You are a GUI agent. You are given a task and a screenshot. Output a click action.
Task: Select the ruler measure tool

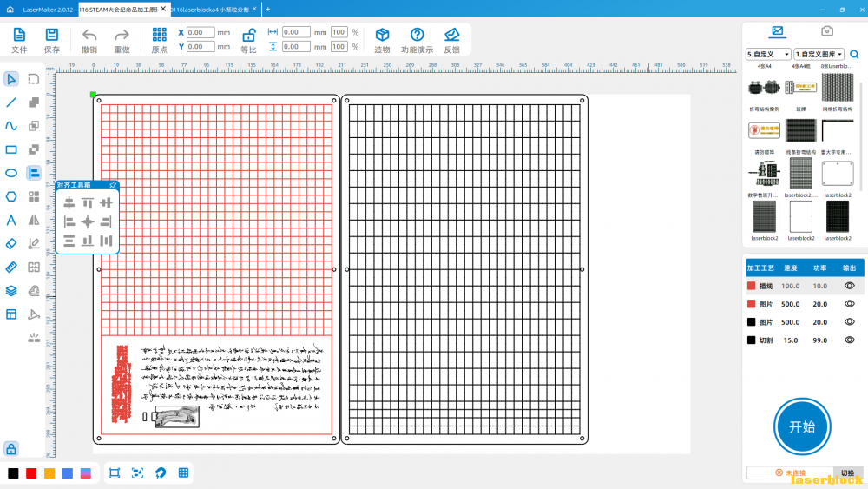point(11,268)
